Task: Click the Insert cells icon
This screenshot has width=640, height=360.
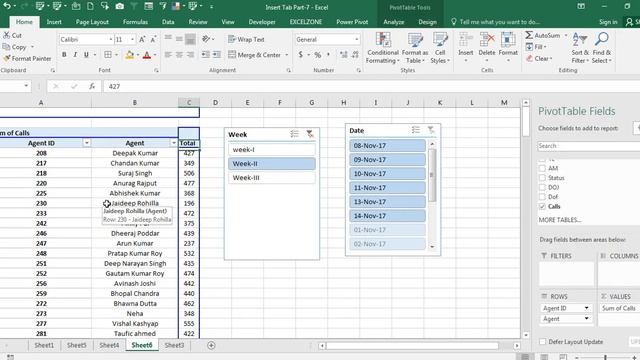Action: pos(466,41)
